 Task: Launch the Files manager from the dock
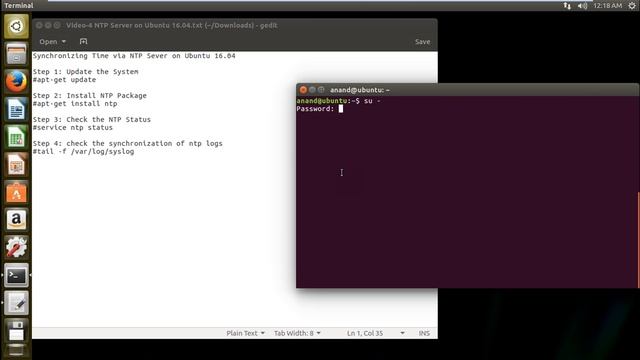(16, 53)
